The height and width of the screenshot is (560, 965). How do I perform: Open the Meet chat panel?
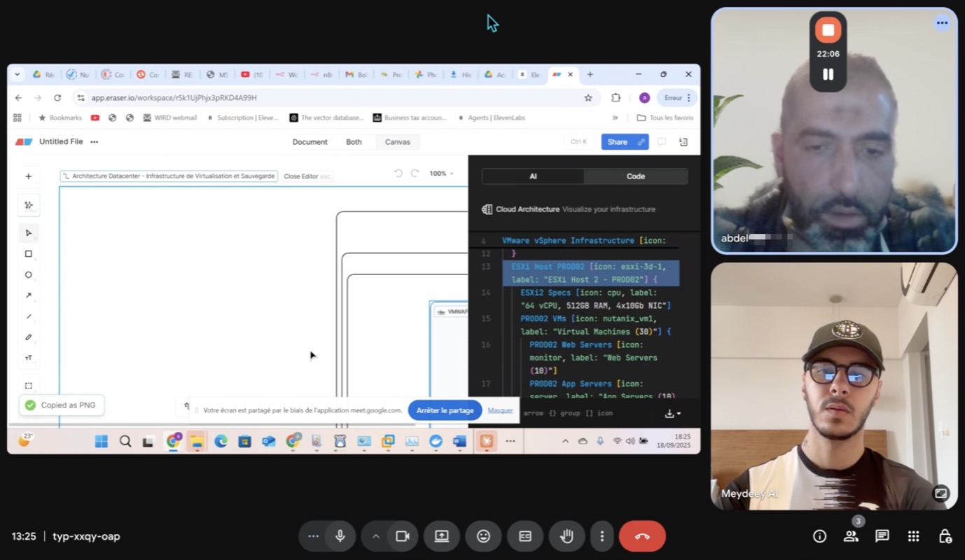point(882,536)
